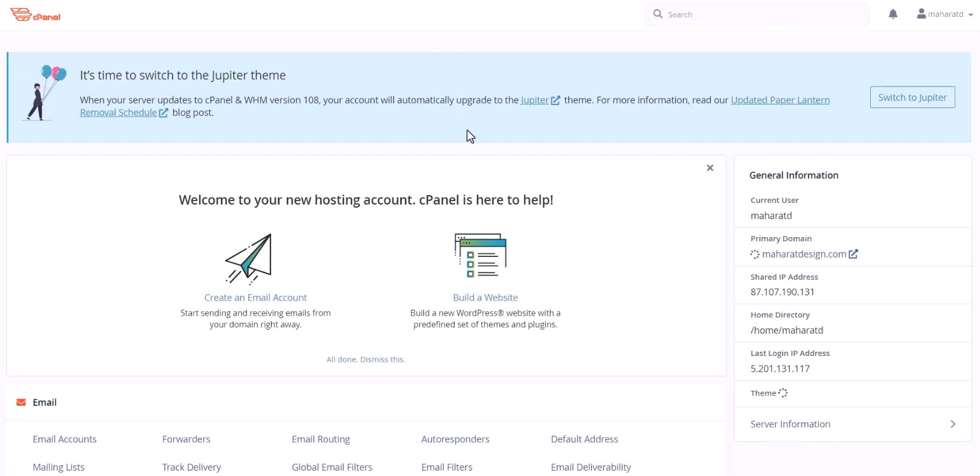The height and width of the screenshot is (476, 980).
Task: Click external link icon beside maharatdesign.com
Action: (853, 254)
